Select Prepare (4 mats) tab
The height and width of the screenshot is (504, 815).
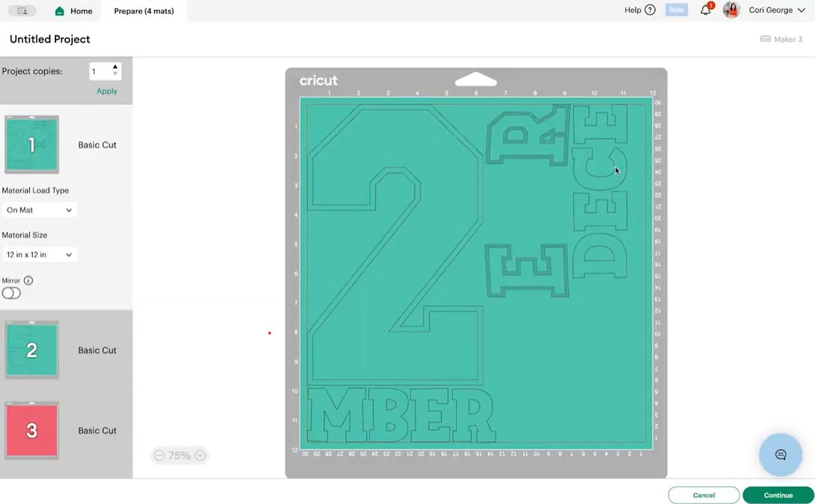[144, 11]
